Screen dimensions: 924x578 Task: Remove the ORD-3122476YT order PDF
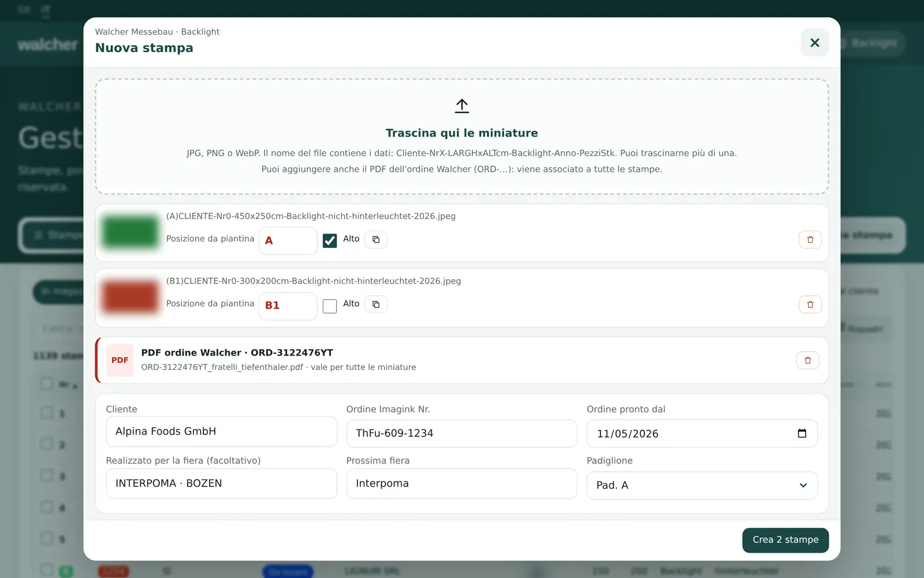(808, 360)
